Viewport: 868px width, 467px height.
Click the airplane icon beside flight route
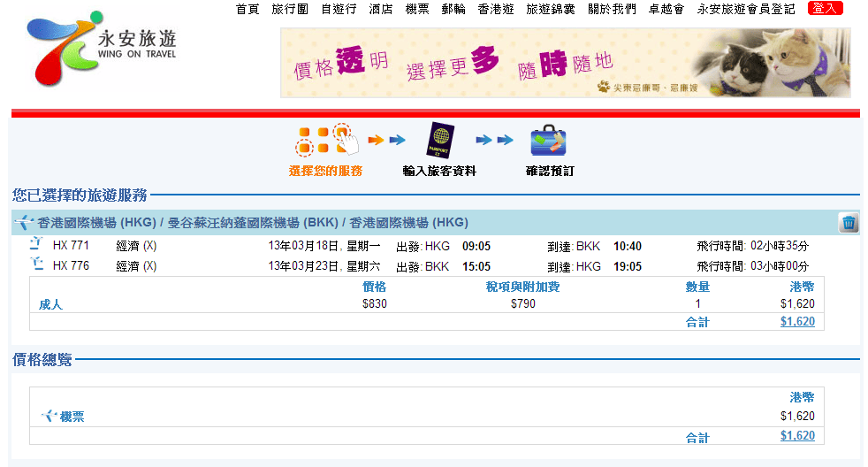tap(24, 223)
